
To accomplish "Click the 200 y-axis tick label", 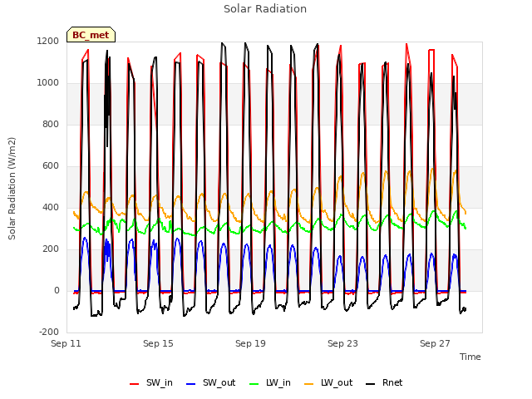I will [51, 249].
